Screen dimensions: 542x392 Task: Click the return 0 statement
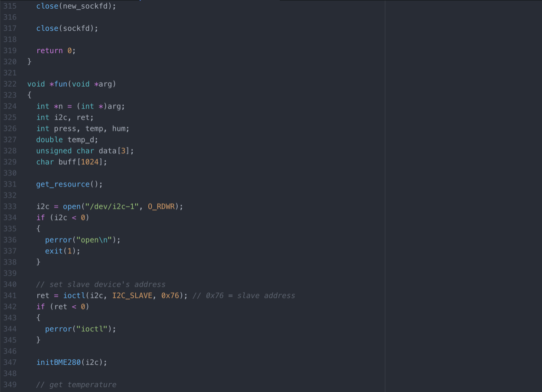click(56, 51)
